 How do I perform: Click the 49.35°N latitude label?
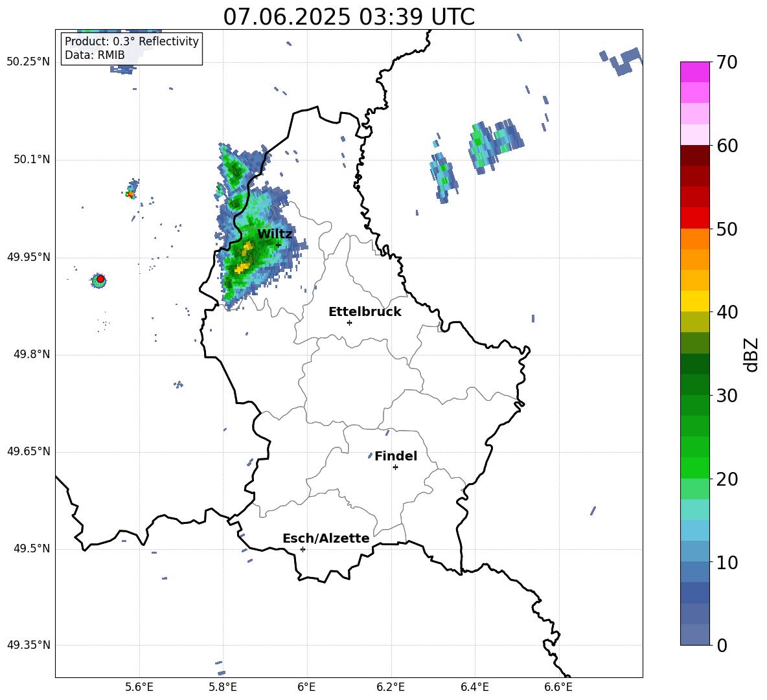point(29,645)
